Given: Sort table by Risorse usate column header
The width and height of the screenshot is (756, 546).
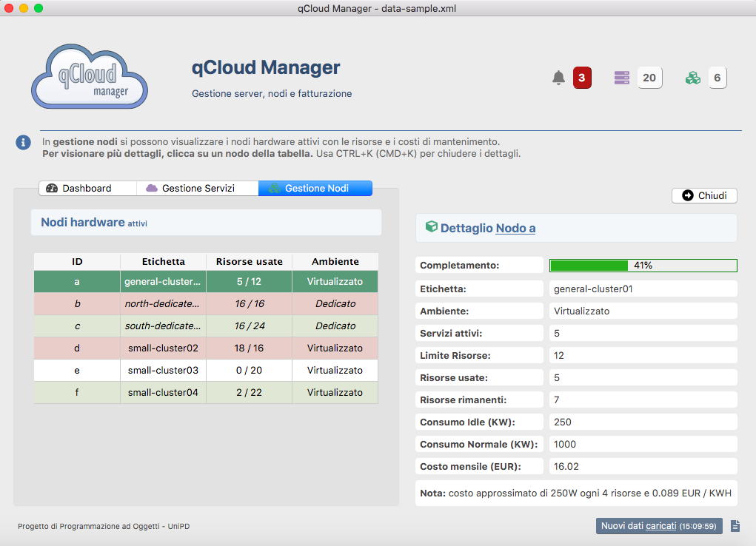Looking at the screenshot, I should click(x=249, y=261).
